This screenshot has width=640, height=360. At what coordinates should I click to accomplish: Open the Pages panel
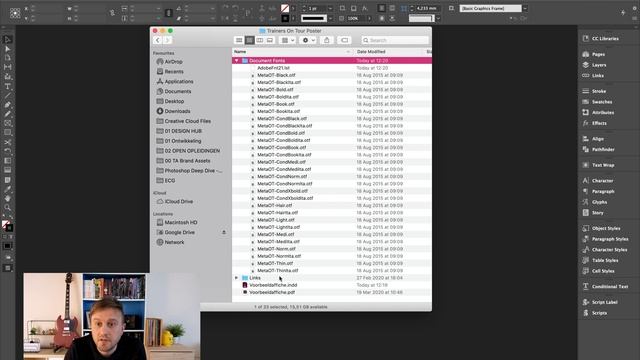594,54
